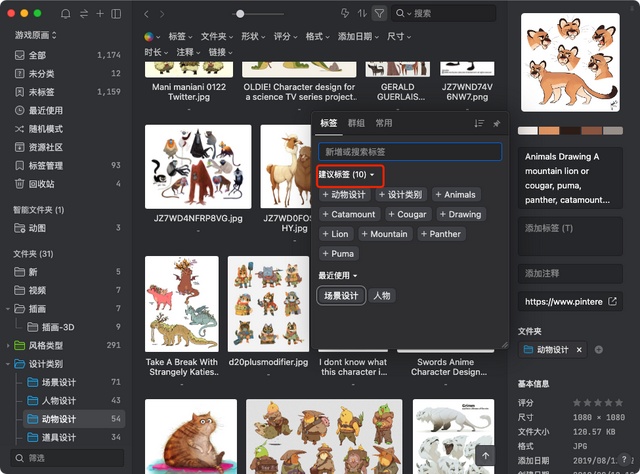
Task: Open 最近使用 in the sidebar
Action: (x=67, y=110)
